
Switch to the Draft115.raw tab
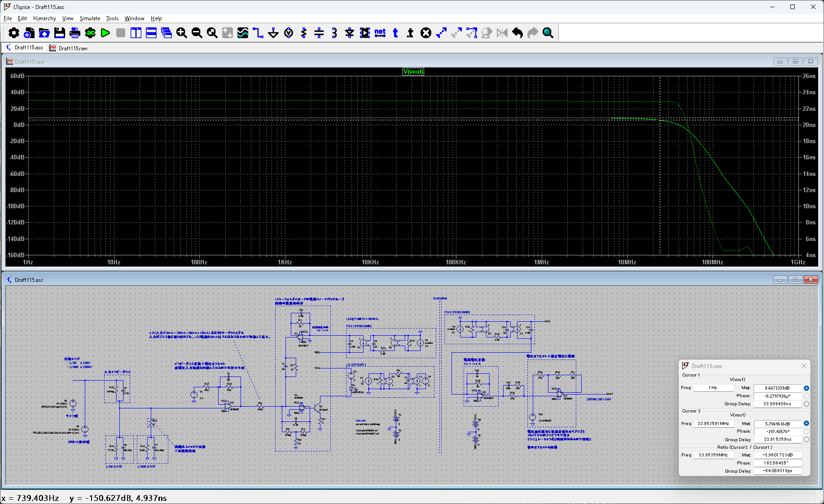pyautogui.click(x=69, y=48)
